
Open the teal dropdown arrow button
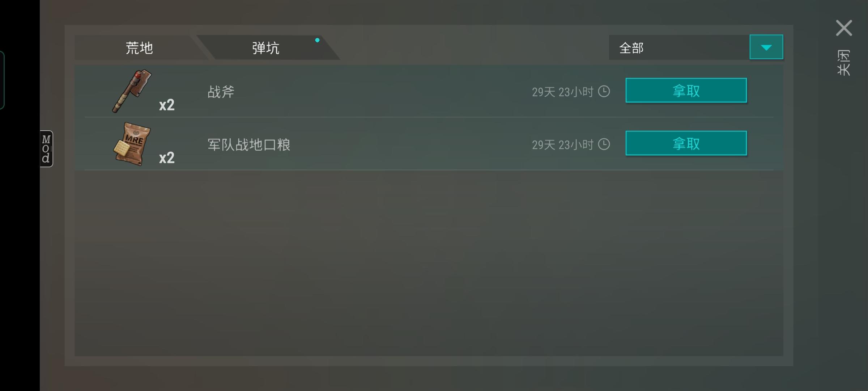click(x=766, y=47)
